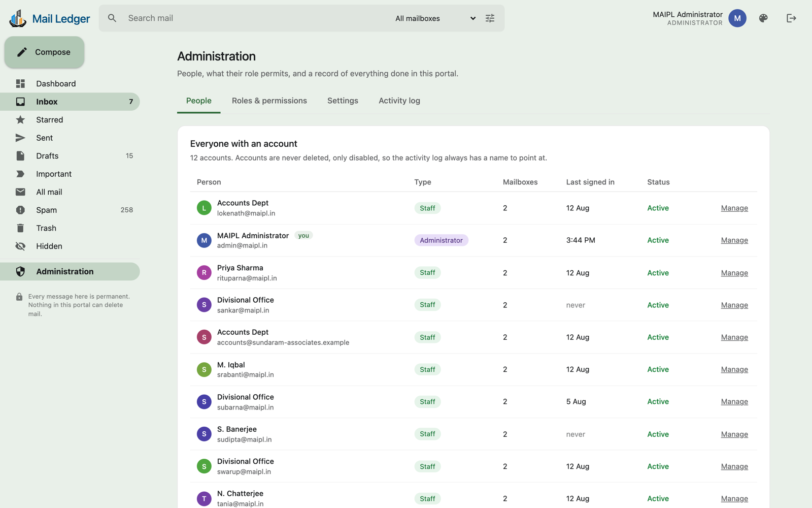The width and height of the screenshot is (812, 508).
Task: Click the 'Type' column header
Action: [423, 182]
